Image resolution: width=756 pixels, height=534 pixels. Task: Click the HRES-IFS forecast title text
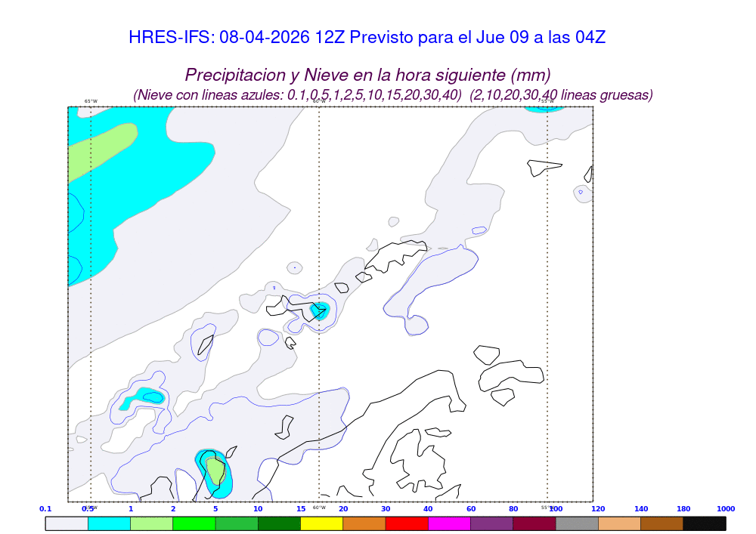tap(367, 38)
